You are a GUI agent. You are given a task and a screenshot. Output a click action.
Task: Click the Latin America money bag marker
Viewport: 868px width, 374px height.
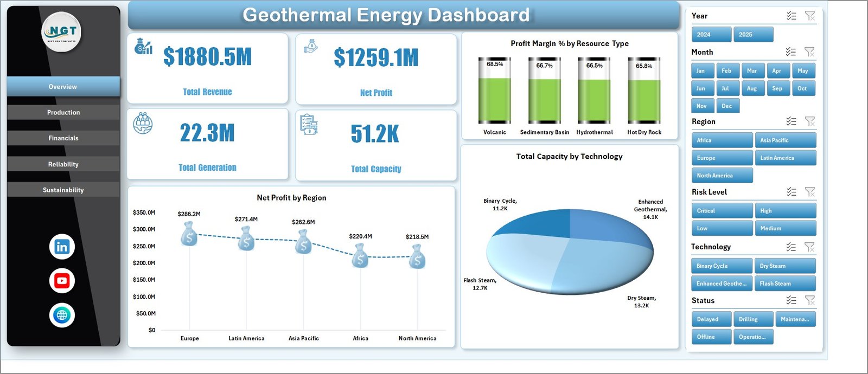[x=246, y=238]
